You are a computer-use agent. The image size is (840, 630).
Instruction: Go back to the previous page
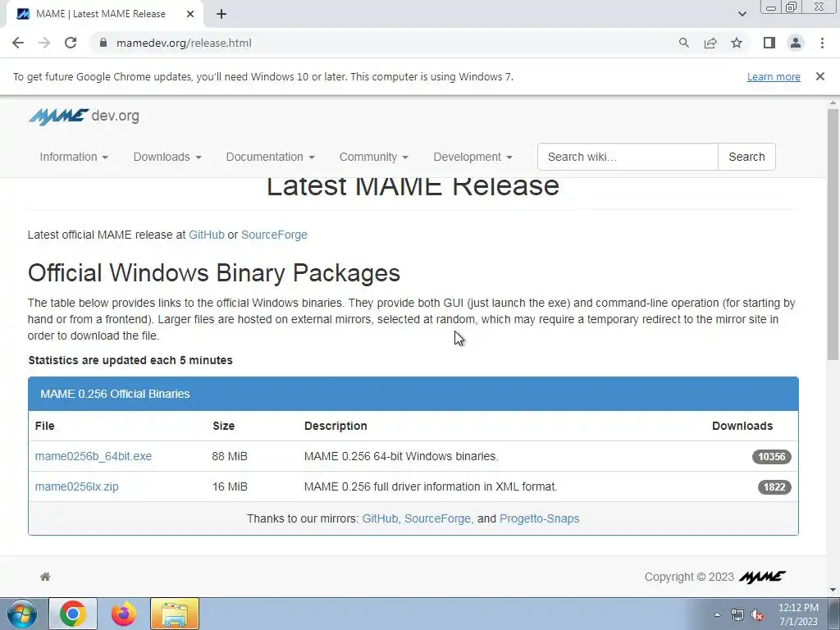coord(18,43)
